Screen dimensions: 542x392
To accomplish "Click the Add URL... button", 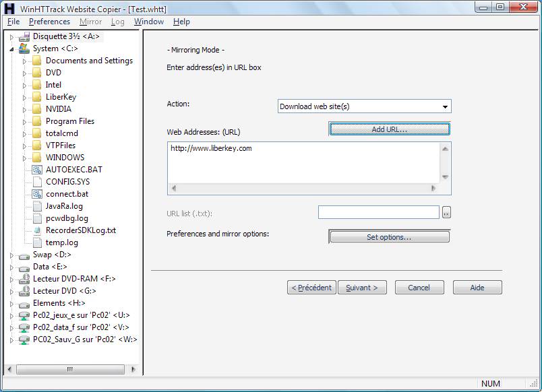I will point(390,129).
